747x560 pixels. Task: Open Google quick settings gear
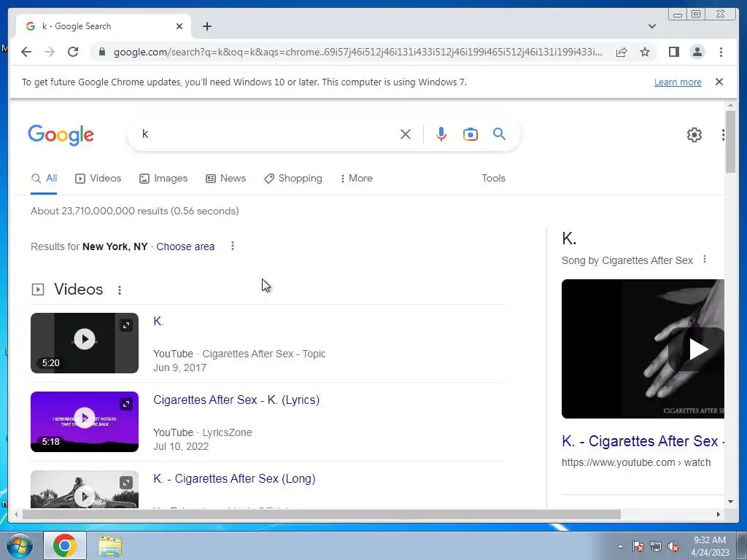coord(694,135)
